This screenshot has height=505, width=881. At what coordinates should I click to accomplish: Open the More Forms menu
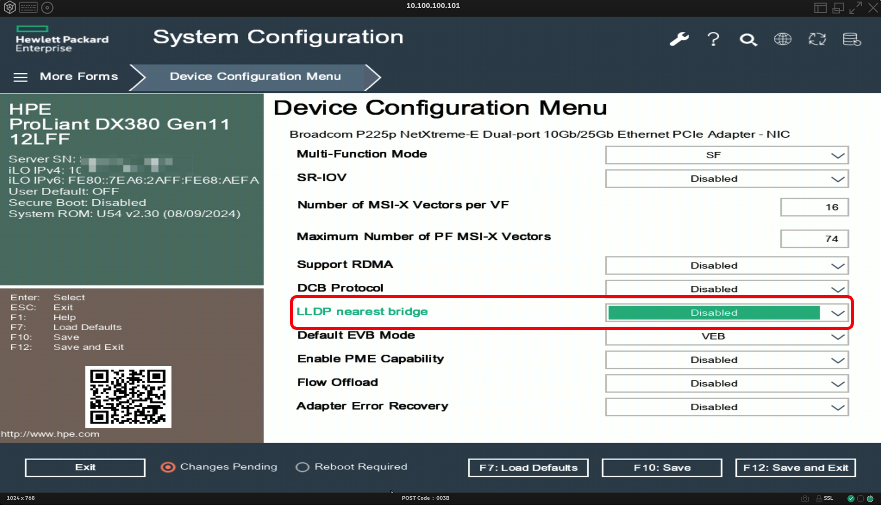click(79, 76)
